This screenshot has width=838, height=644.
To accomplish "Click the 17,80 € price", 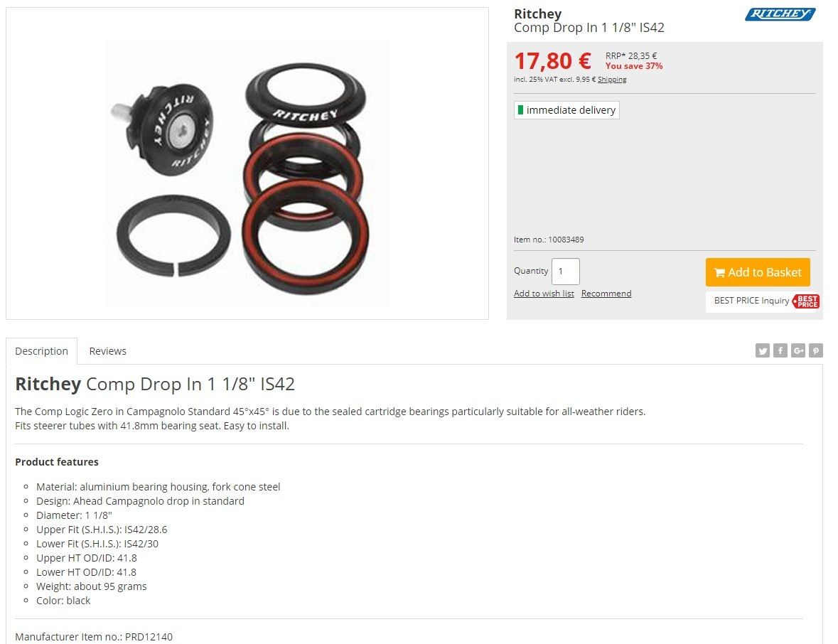I will click(x=552, y=61).
